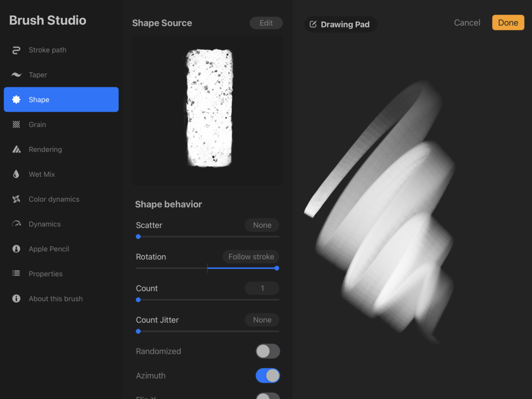This screenshot has width=532, height=399.
Task: Open the Drawing Pad options
Action: (340, 24)
